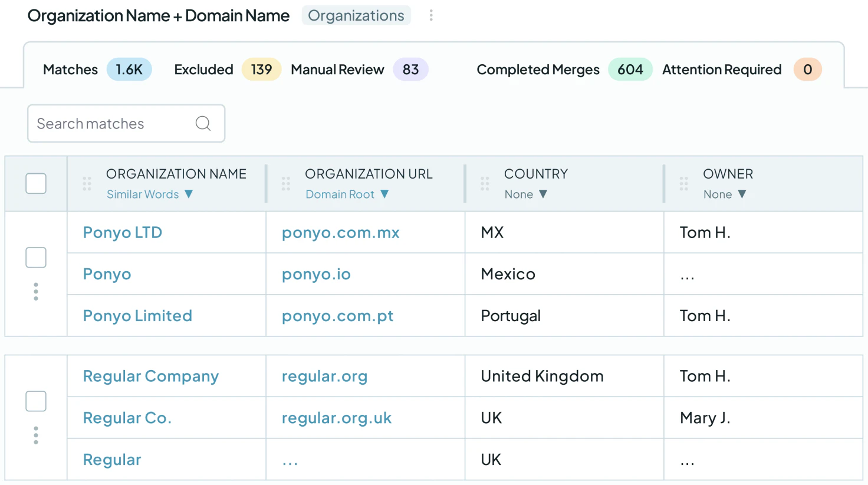Switch to the Attention Required tab
Image resolution: width=868 pixels, height=485 pixels.
[x=742, y=70]
